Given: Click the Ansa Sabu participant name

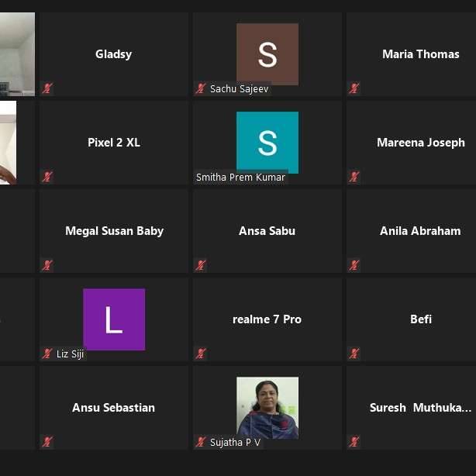Looking at the screenshot, I should 267,231.
